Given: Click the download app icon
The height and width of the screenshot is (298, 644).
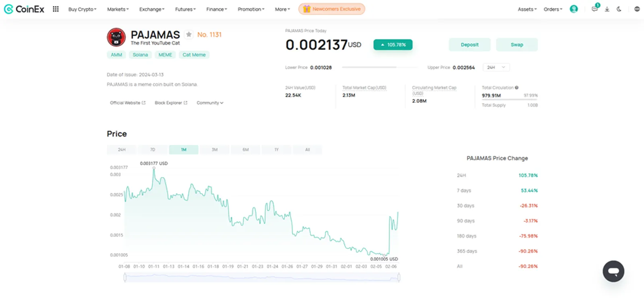Looking at the screenshot, I should pyautogui.click(x=607, y=9).
